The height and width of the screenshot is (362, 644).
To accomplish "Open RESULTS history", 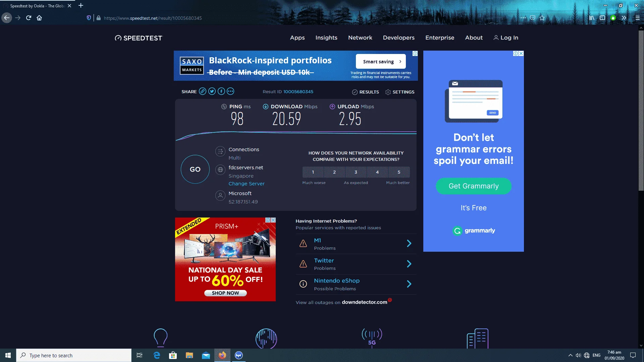I will (x=366, y=92).
